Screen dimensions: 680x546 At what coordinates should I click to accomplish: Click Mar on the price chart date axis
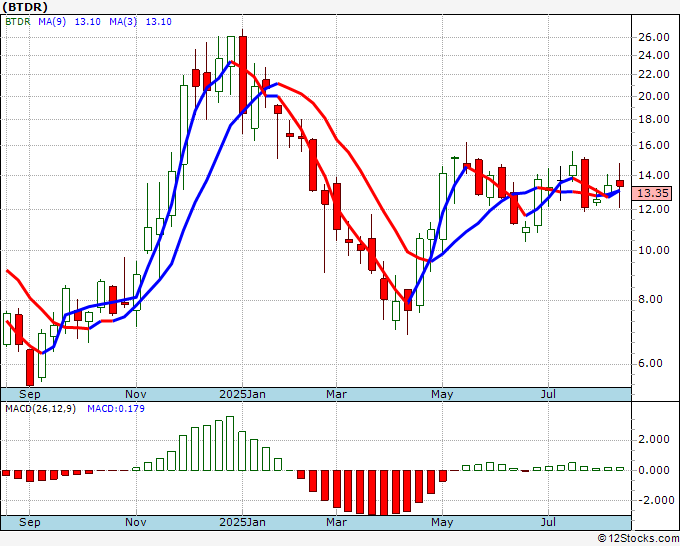pyautogui.click(x=337, y=394)
